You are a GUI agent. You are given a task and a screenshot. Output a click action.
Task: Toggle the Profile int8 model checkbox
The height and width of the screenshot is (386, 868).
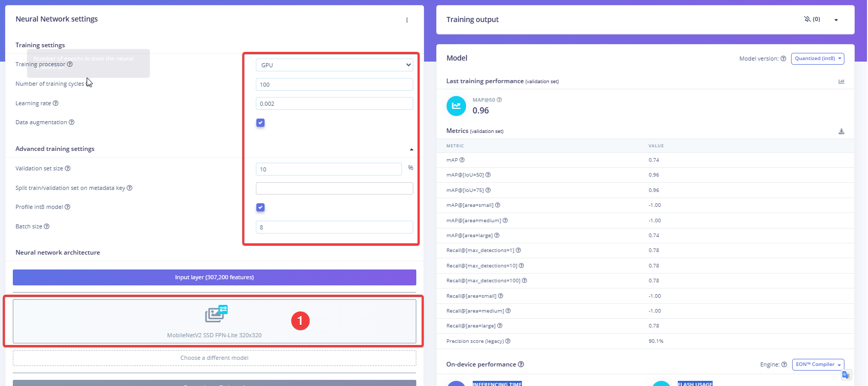260,207
